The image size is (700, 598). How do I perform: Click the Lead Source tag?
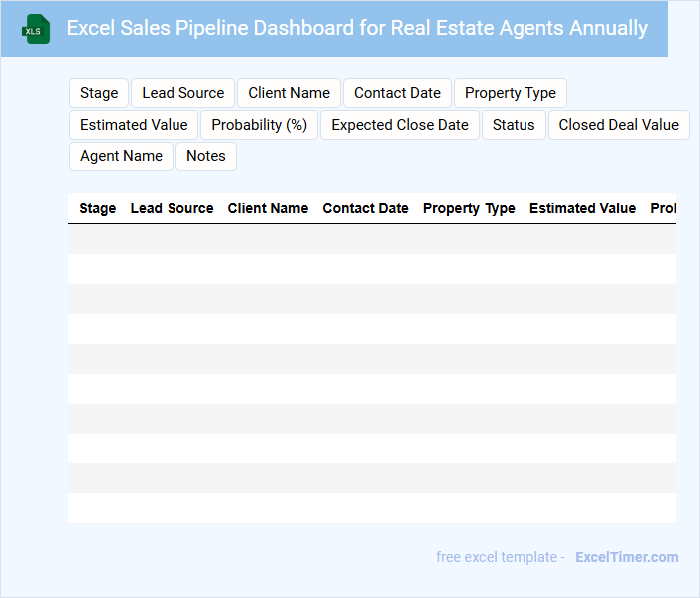coord(183,93)
